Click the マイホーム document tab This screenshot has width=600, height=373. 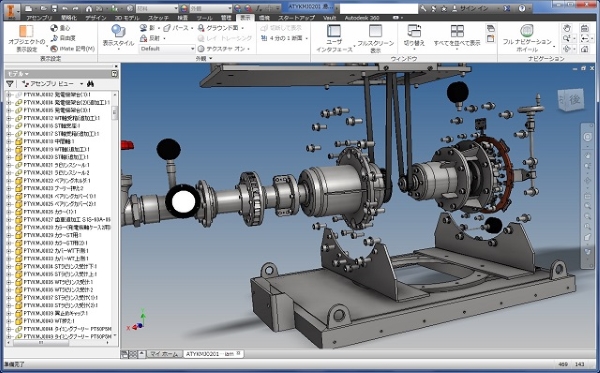click(x=164, y=354)
